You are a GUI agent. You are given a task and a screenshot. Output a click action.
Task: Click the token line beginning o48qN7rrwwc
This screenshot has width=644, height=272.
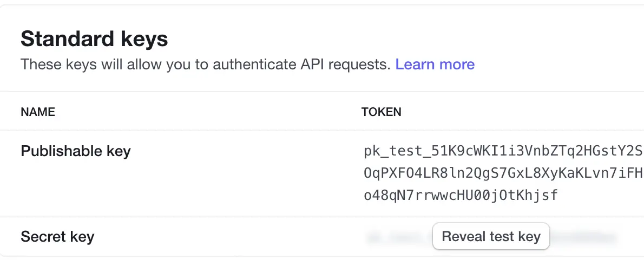(x=461, y=196)
